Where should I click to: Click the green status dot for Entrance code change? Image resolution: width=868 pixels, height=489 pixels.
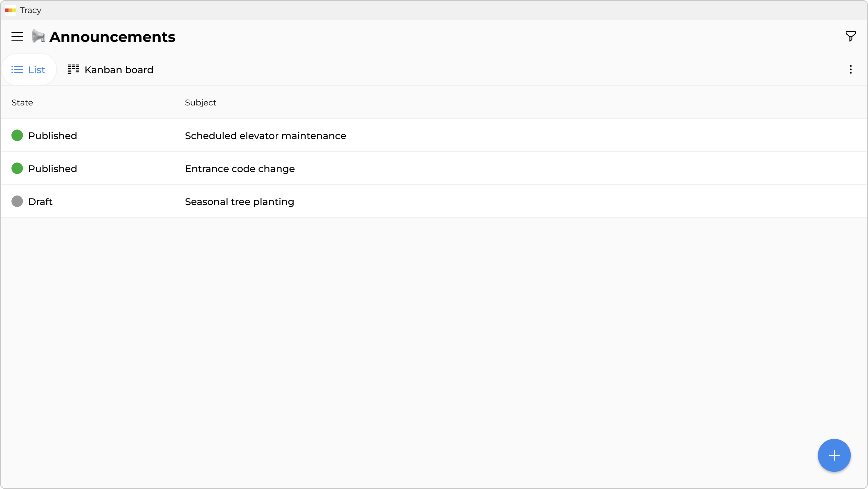[x=17, y=168]
